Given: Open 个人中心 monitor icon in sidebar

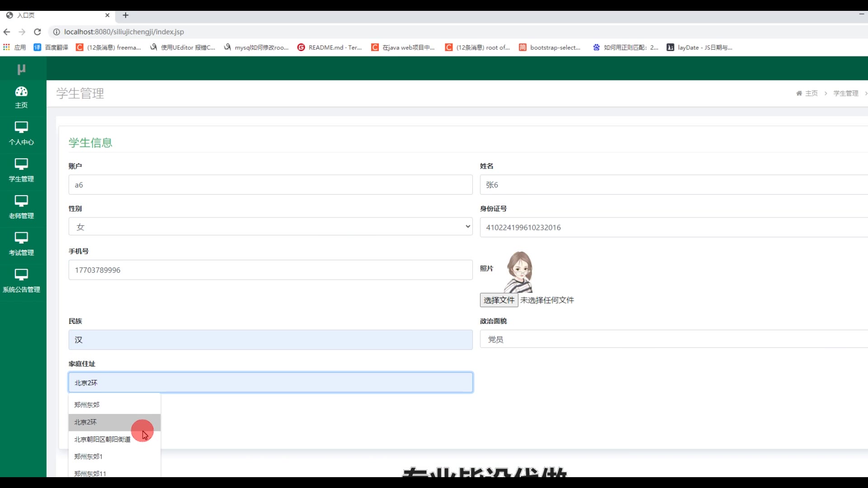Looking at the screenshot, I should click(x=21, y=127).
